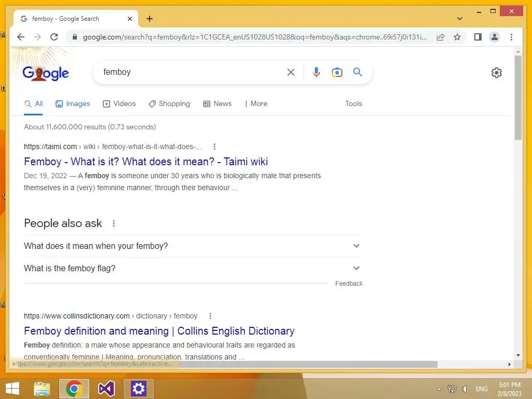
Task: Open the settings gear taskbar app
Action: coord(138,389)
